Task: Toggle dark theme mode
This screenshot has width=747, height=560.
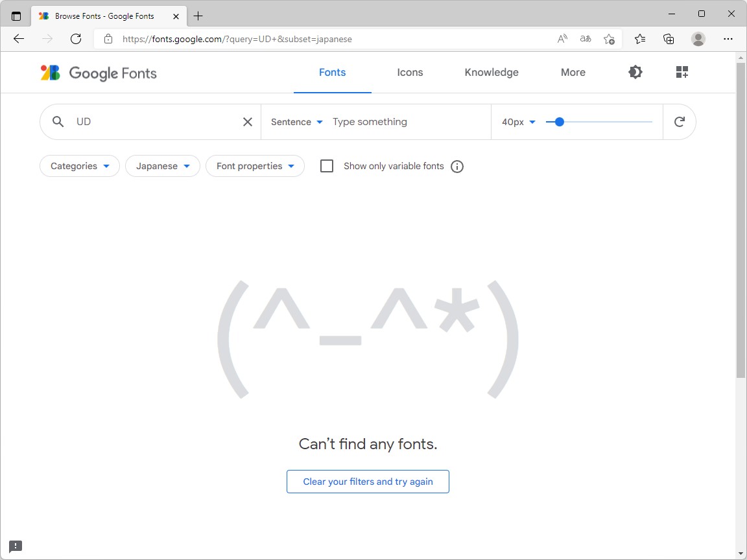Action: coord(635,72)
